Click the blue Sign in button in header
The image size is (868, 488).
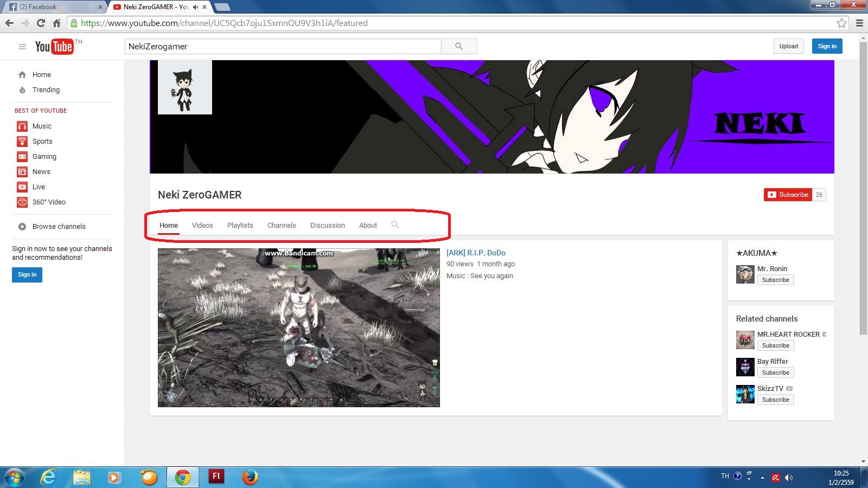pyautogui.click(x=827, y=46)
